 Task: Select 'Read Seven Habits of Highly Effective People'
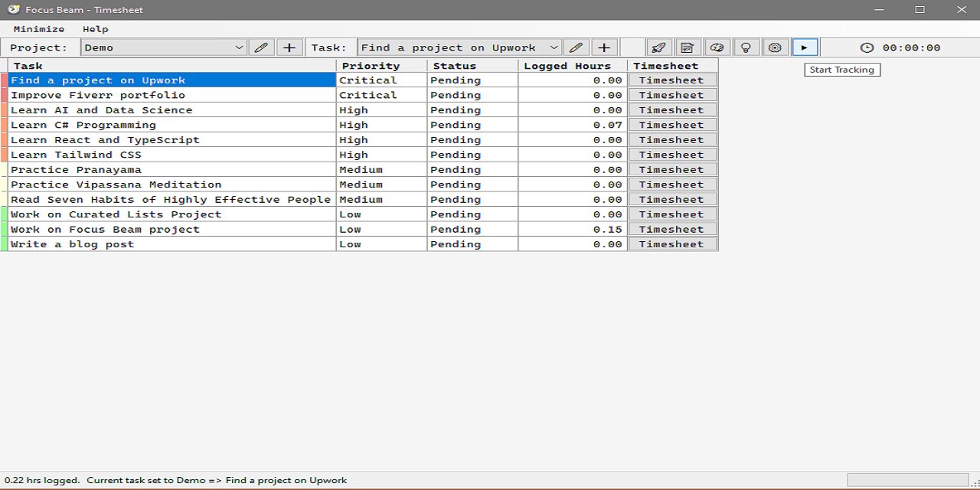point(171,200)
